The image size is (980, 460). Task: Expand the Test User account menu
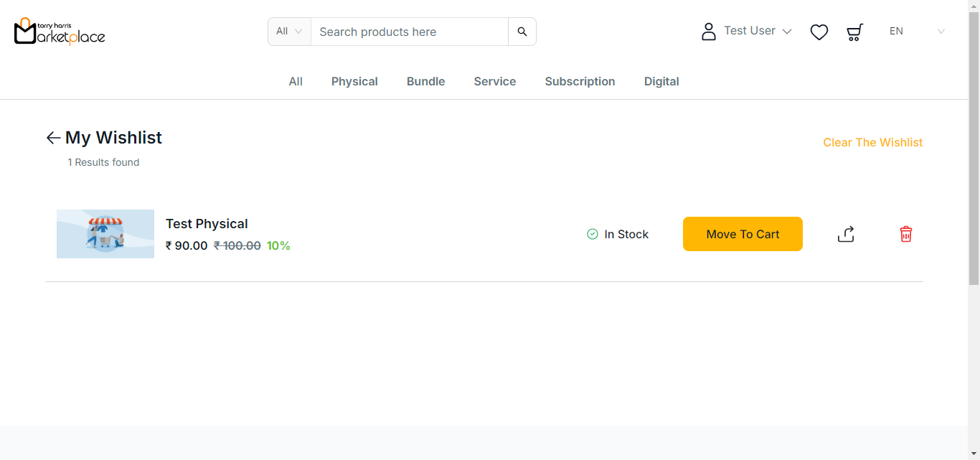coord(757,31)
